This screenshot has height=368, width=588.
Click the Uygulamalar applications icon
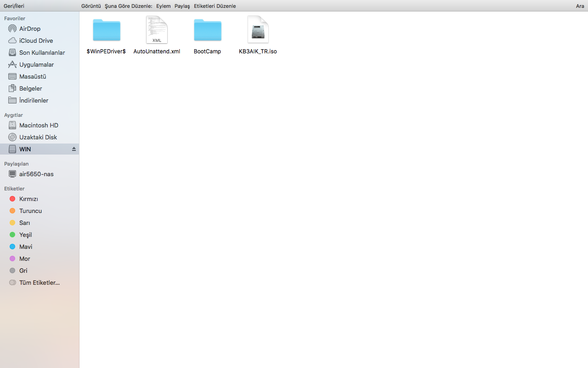tap(12, 64)
